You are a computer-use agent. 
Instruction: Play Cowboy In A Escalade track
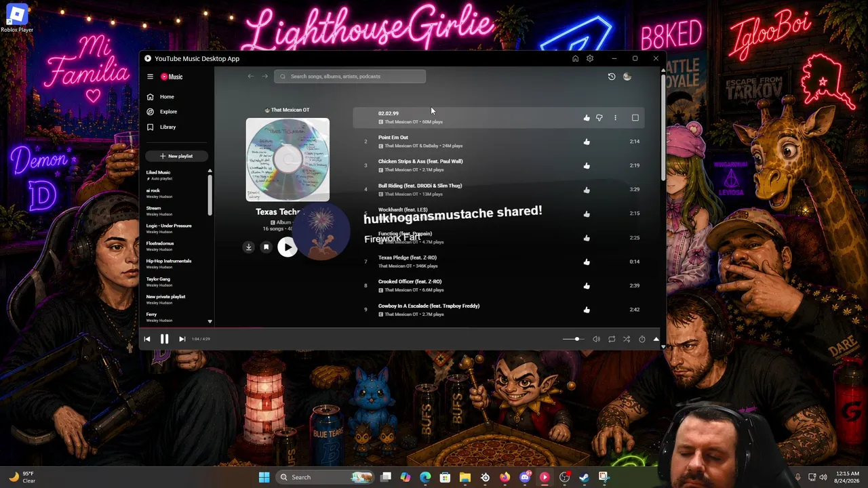pos(429,306)
